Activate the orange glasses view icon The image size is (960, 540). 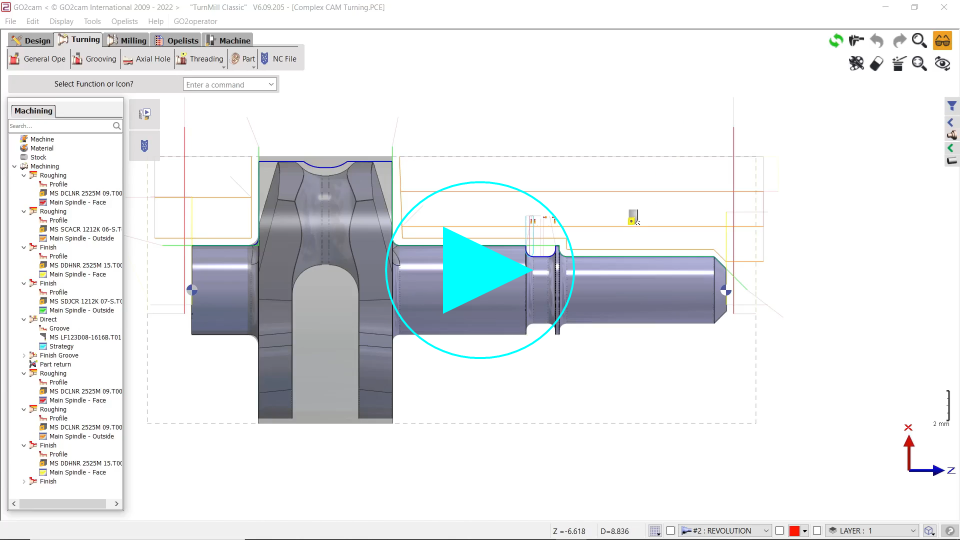click(942, 41)
